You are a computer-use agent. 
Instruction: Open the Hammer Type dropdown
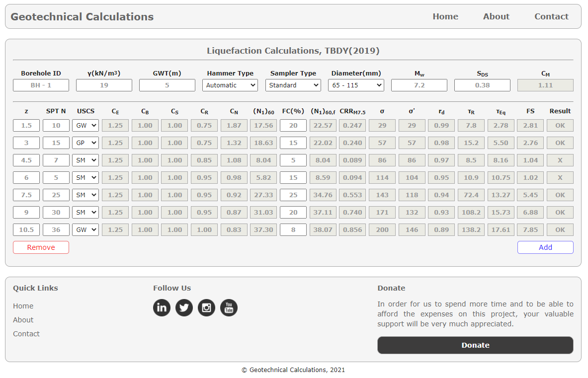coord(230,85)
